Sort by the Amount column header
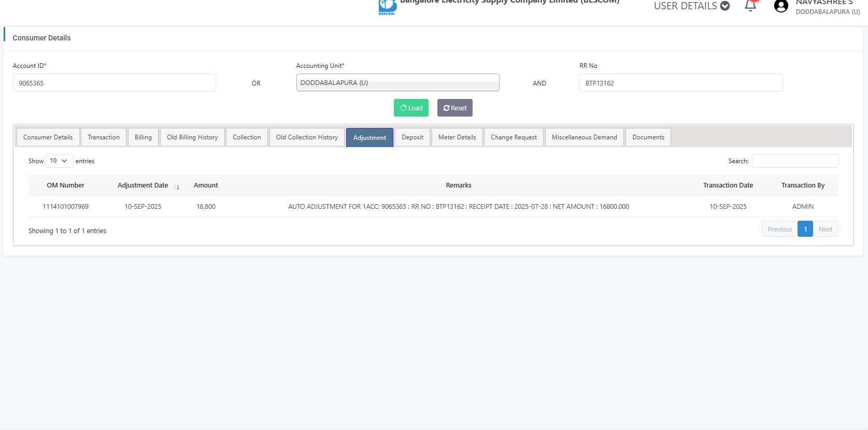Screen dimensions: 868x430 tap(206, 185)
